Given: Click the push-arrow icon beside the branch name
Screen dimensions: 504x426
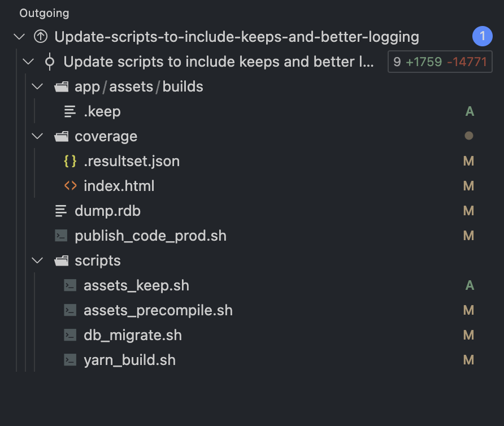Looking at the screenshot, I should 40,37.
